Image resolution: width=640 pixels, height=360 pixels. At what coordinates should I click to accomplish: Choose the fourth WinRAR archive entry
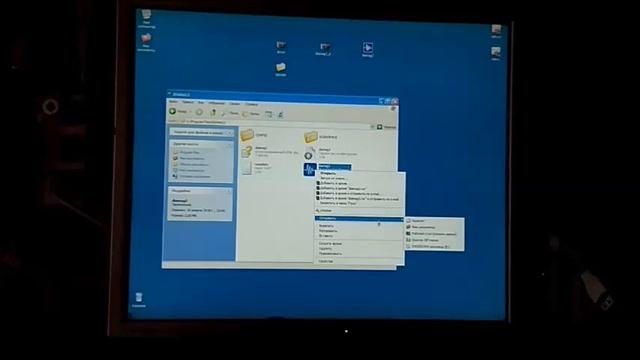(358, 199)
